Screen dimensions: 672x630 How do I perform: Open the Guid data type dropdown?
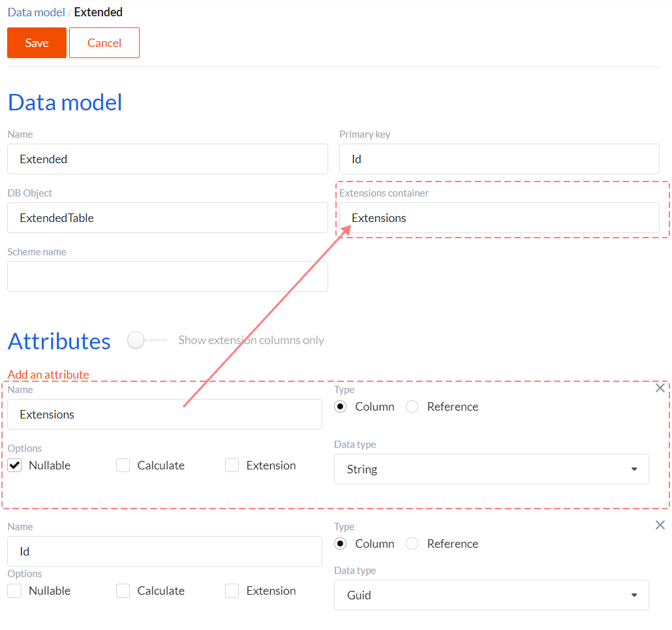click(491, 595)
